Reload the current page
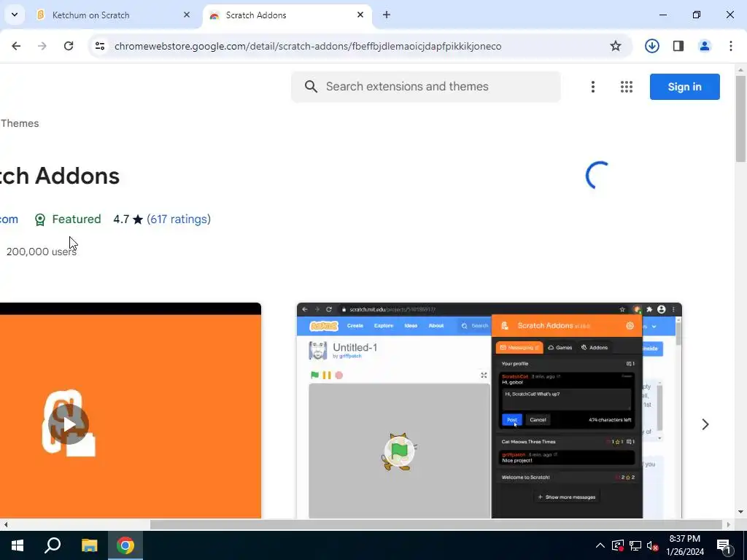 tap(69, 46)
